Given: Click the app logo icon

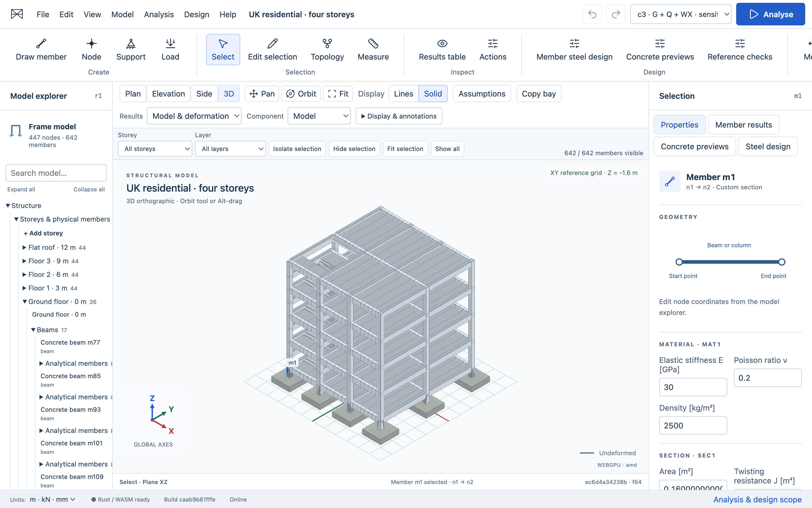Looking at the screenshot, I should (17, 14).
